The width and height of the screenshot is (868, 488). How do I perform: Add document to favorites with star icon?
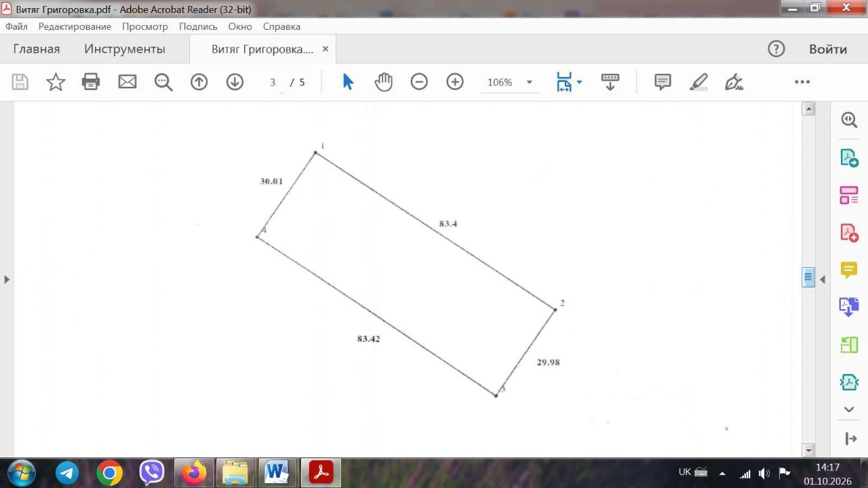[56, 82]
